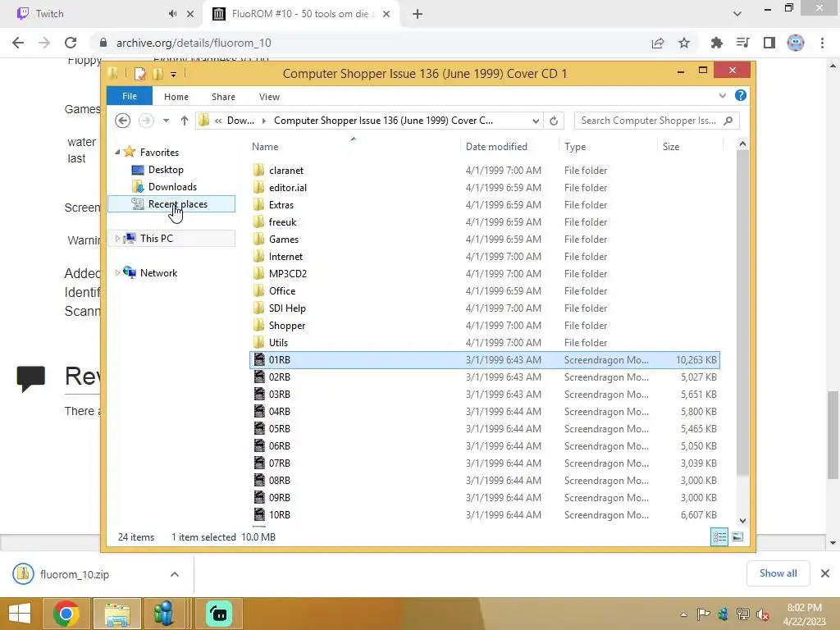Screen dimensions: 840x630
Task: Open the File ribbon tab
Action: [x=130, y=96]
